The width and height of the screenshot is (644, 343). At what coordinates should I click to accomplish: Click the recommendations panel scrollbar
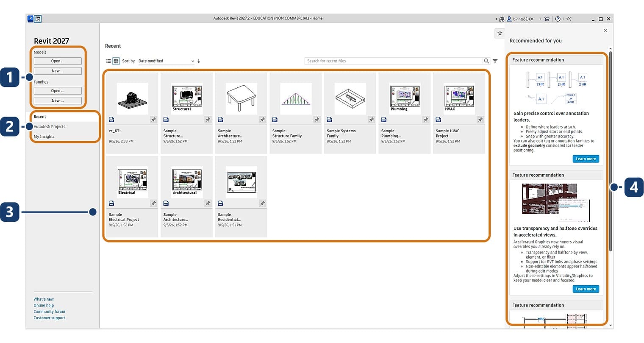click(x=611, y=151)
